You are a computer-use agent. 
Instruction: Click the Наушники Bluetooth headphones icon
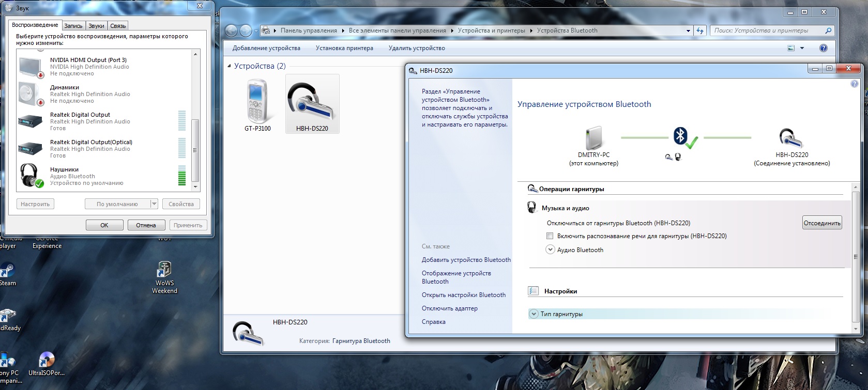click(31, 176)
